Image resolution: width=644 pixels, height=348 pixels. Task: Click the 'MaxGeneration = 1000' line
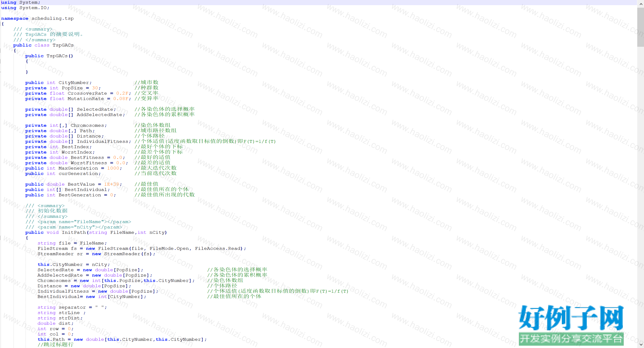point(74,168)
